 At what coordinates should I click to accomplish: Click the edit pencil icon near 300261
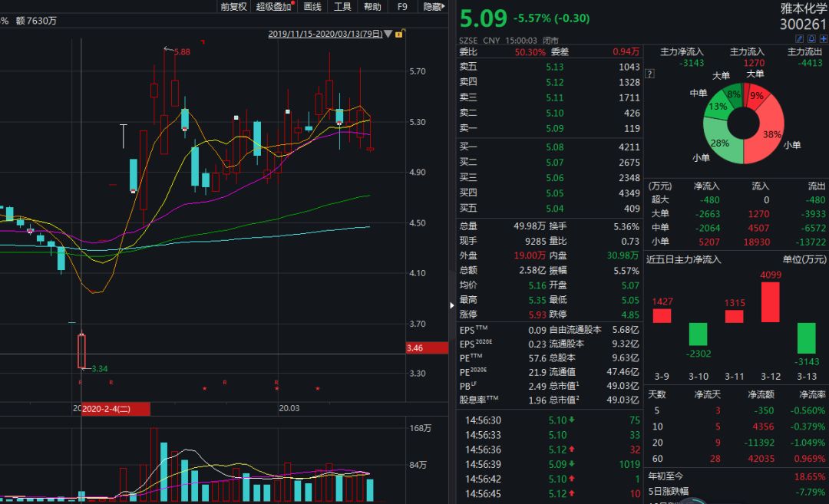pyautogui.click(x=799, y=38)
